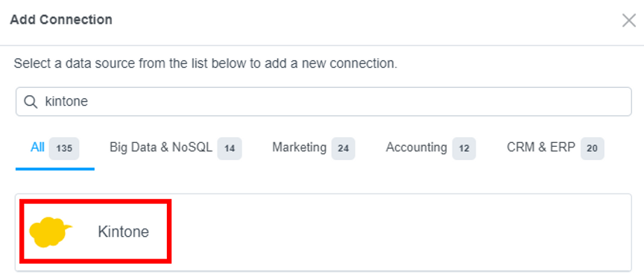Close the Add Connection dialog
644x280 pixels.
629,20
